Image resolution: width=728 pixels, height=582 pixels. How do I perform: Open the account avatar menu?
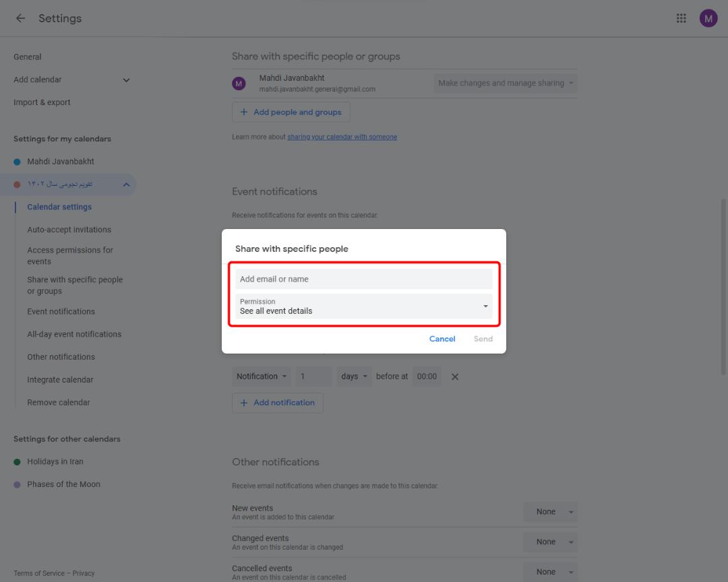tap(708, 18)
